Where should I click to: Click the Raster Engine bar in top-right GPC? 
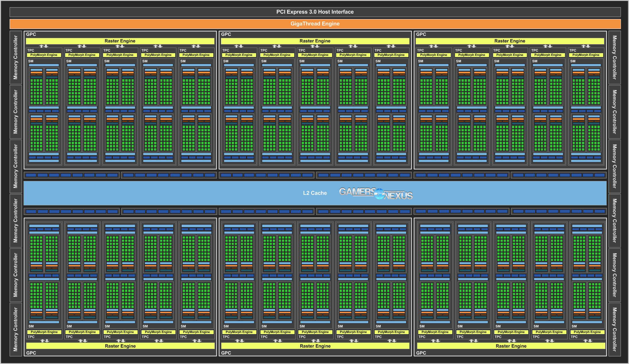pyautogui.click(x=510, y=41)
